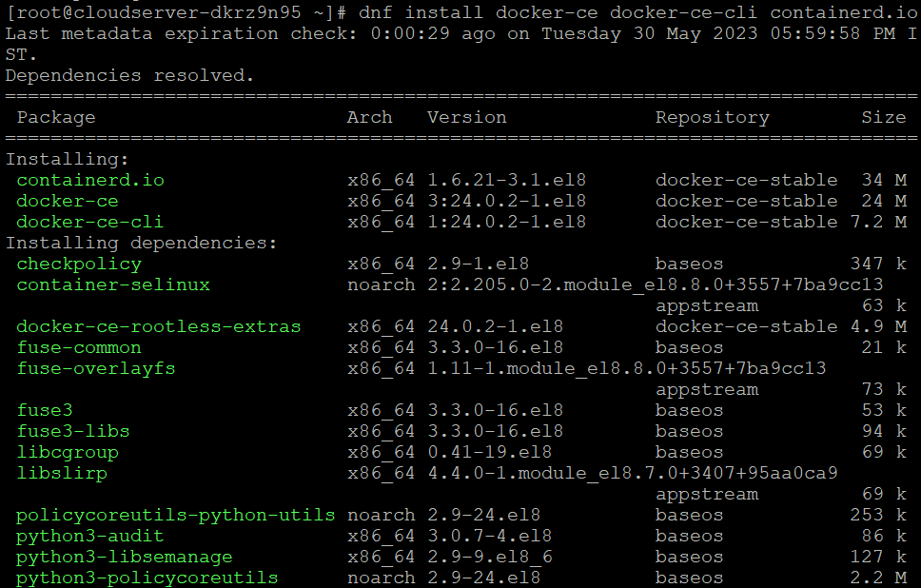
Task: Click the '253 k' size value
Action: tap(879, 515)
